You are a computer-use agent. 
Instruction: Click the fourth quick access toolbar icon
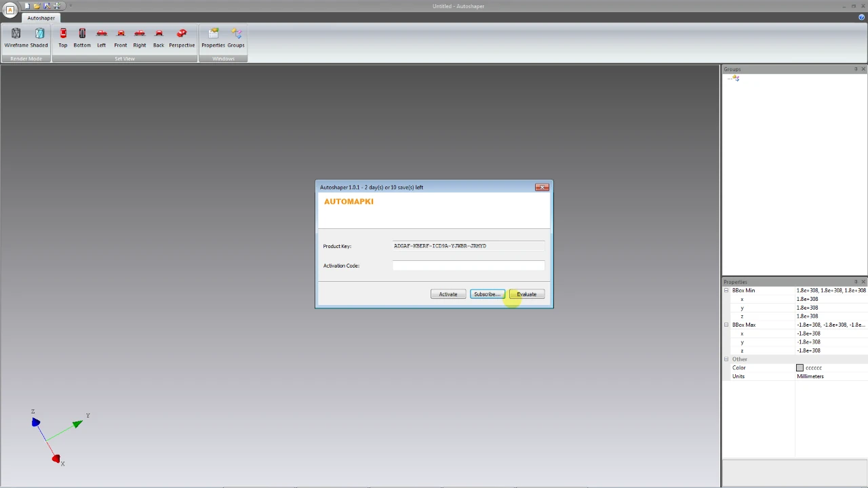[x=57, y=6]
